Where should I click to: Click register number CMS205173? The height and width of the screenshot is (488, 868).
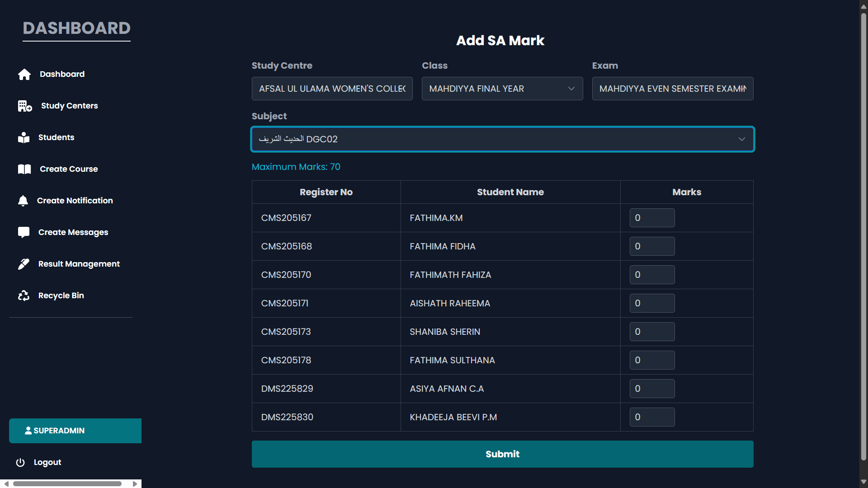[286, 332]
